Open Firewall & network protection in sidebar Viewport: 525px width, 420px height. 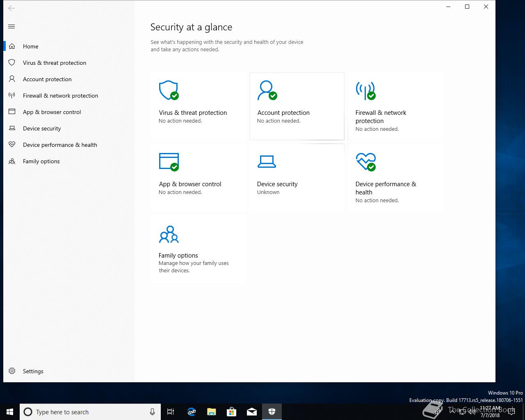tap(69, 96)
